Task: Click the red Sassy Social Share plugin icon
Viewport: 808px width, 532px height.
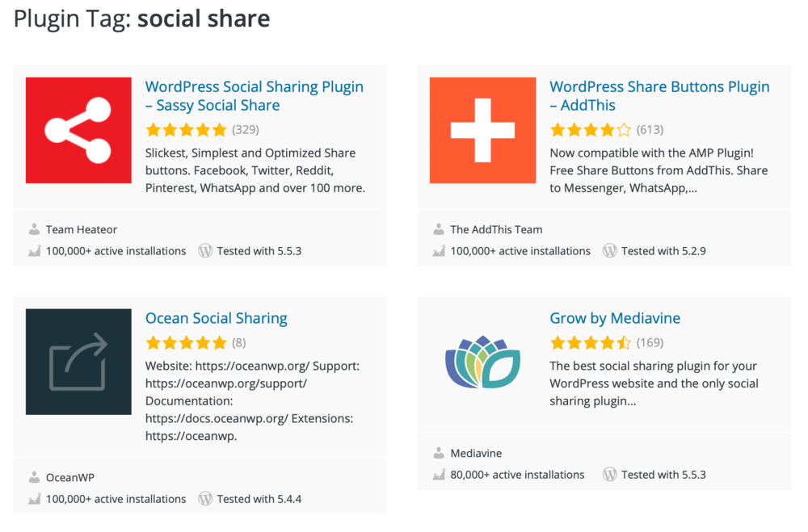Action: point(78,130)
